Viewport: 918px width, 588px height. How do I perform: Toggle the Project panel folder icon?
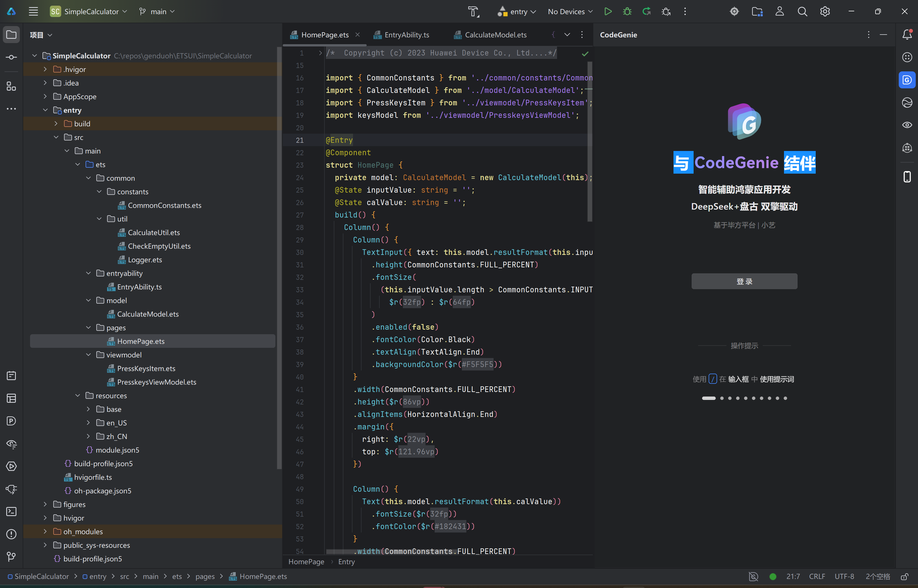click(x=11, y=35)
